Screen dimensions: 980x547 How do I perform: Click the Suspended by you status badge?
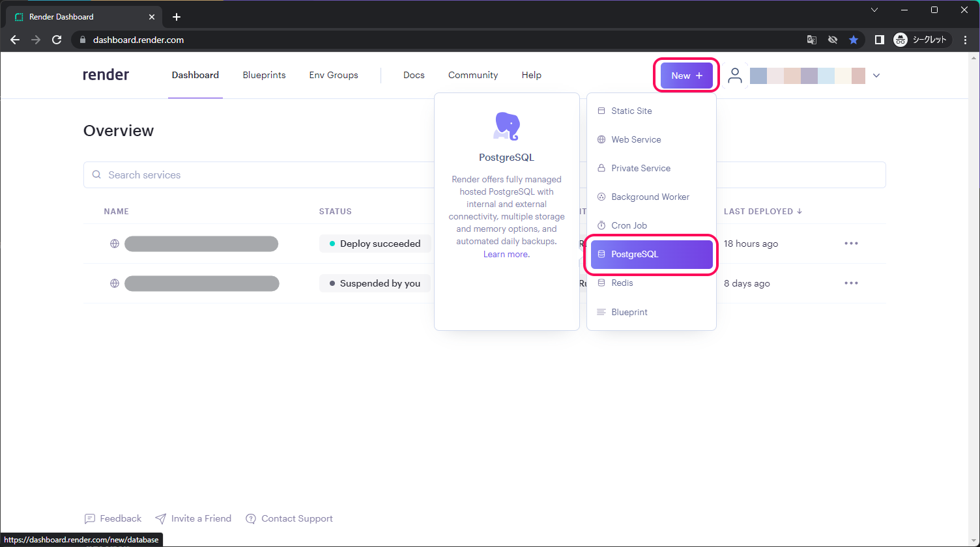click(x=375, y=283)
